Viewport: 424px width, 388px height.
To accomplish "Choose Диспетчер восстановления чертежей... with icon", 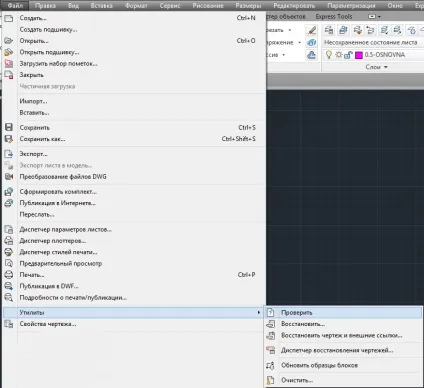I will [x=343, y=350].
